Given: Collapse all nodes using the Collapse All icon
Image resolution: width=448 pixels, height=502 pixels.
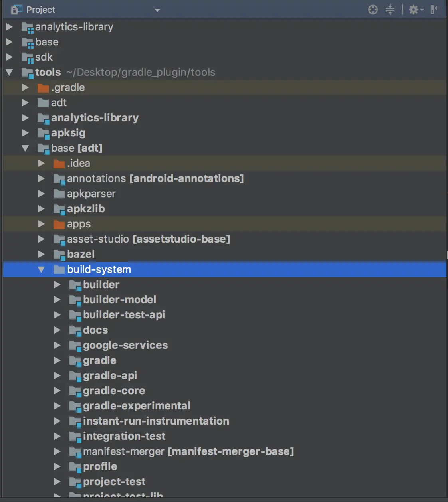Looking at the screenshot, I should [390, 10].
